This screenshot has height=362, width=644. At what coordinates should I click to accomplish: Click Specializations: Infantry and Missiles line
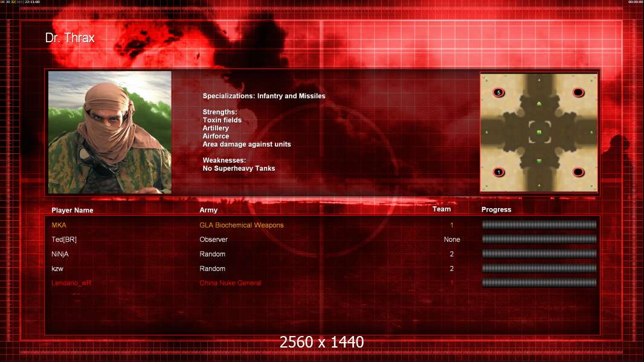coord(264,96)
